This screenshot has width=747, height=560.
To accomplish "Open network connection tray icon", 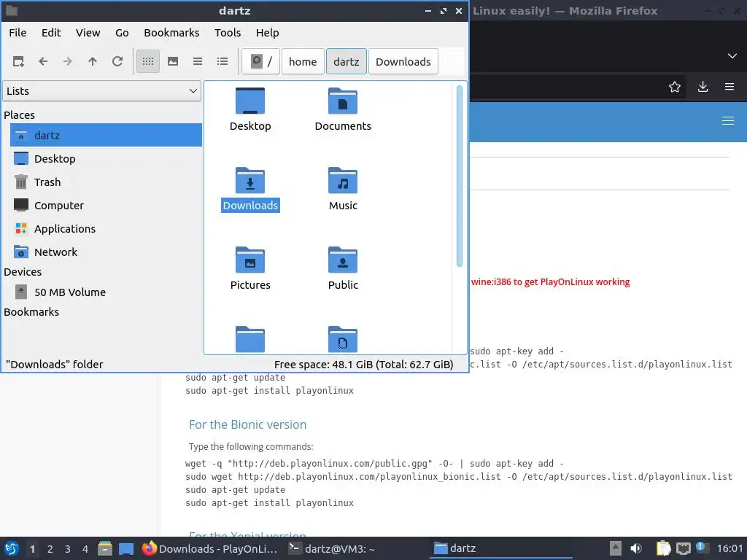I will pyautogui.click(x=683, y=548).
